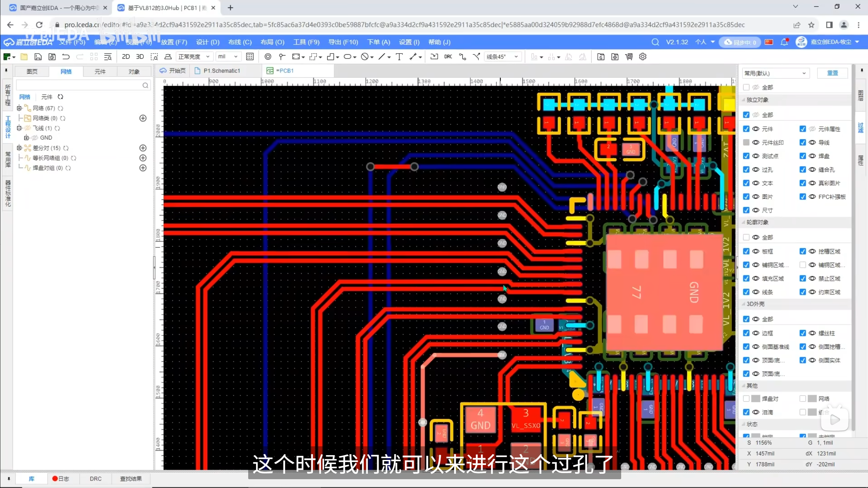Screen dimensions: 868x488
Task: Click the DRC check toolbar button
Action: (448, 57)
